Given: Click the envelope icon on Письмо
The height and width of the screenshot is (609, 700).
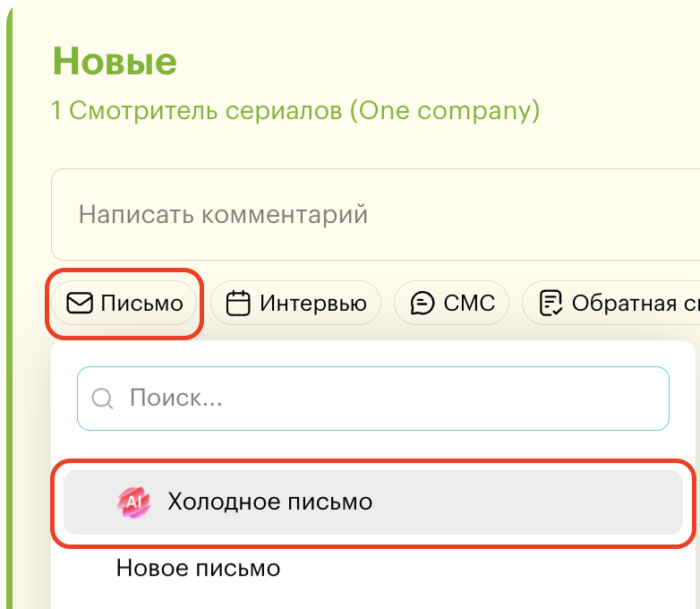Looking at the screenshot, I should point(80,304).
